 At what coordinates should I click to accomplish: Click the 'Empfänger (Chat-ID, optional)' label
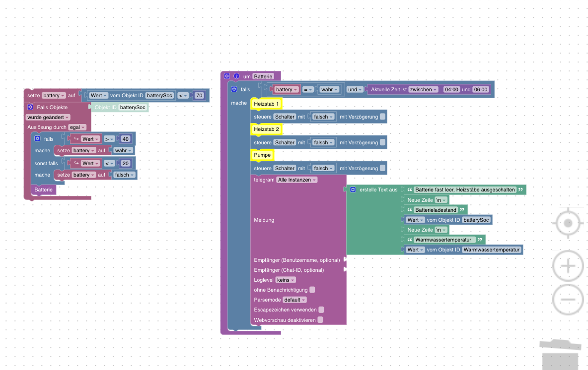pos(289,270)
